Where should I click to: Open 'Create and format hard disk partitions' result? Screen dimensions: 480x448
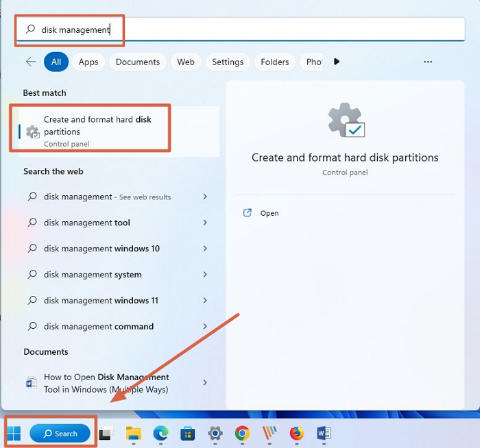(119, 132)
